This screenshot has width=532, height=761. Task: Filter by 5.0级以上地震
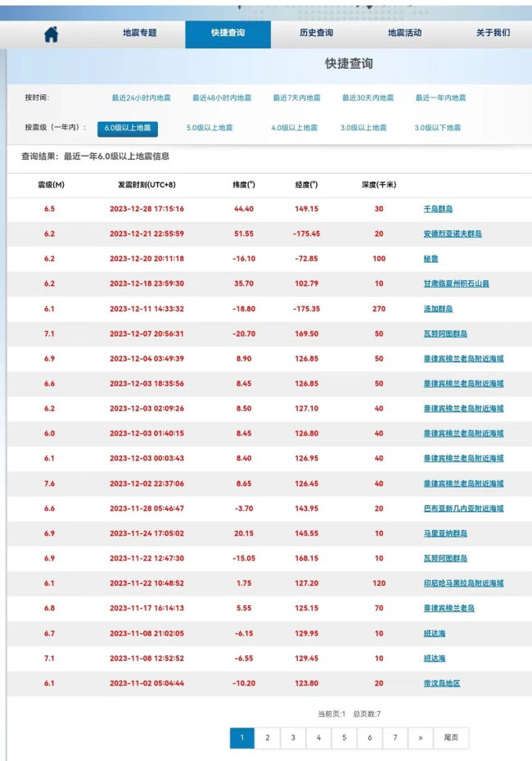pos(210,129)
